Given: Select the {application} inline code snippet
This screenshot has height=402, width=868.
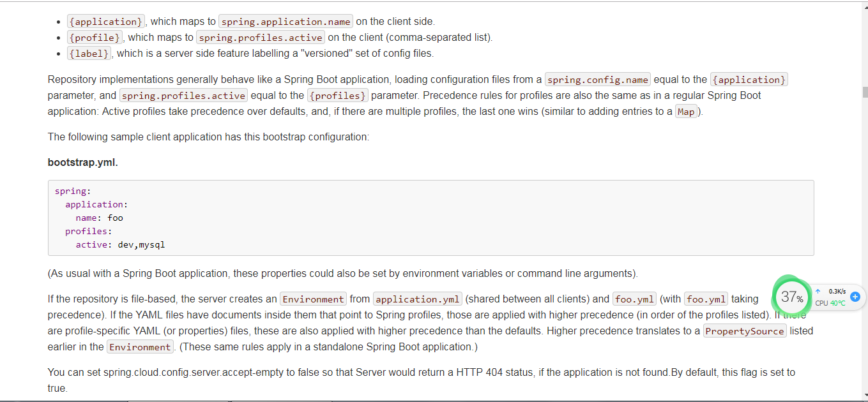Looking at the screenshot, I should pyautogui.click(x=105, y=21).
